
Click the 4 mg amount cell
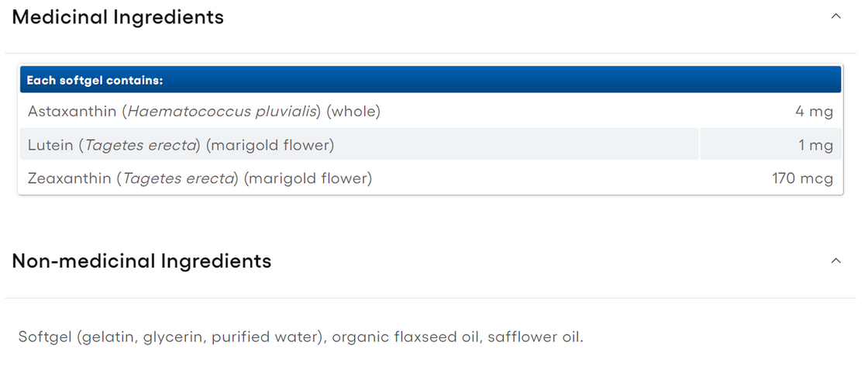pos(814,112)
